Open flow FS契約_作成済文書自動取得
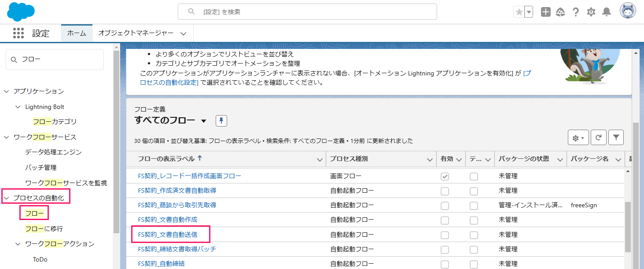This screenshot has height=269, width=644. [x=177, y=191]
